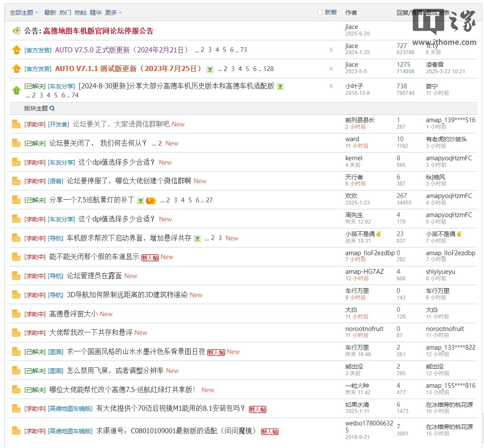Click author jiace of the announcement
The height and width of the screenshot is (448, 484).
352,26
